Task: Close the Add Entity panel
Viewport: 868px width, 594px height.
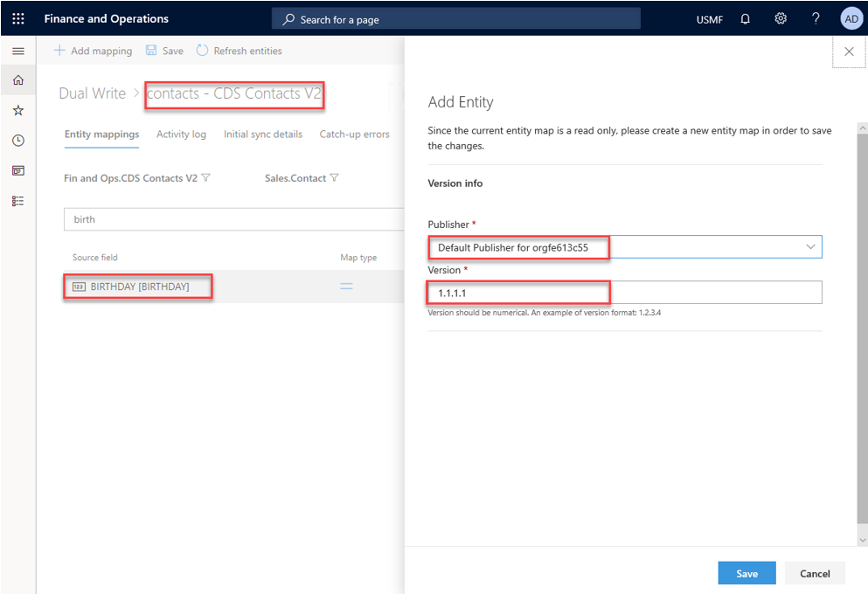Action: [x=849, y=52]
